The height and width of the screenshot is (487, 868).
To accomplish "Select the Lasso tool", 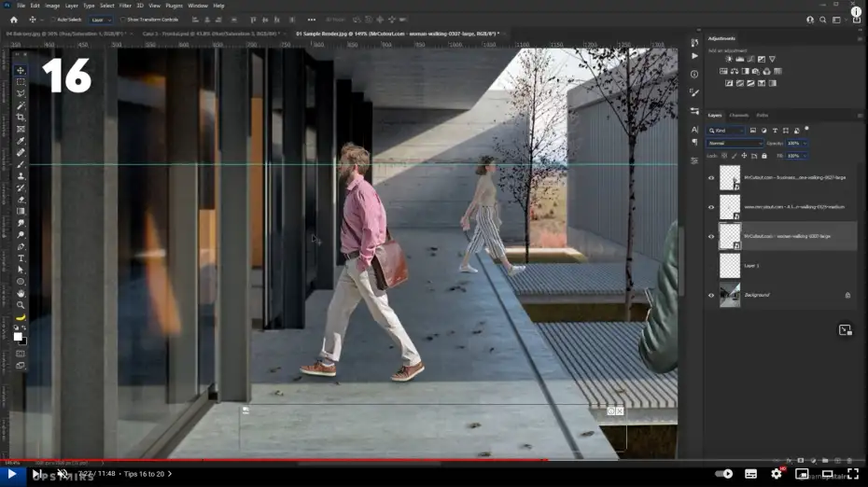I will coord(21,93).
